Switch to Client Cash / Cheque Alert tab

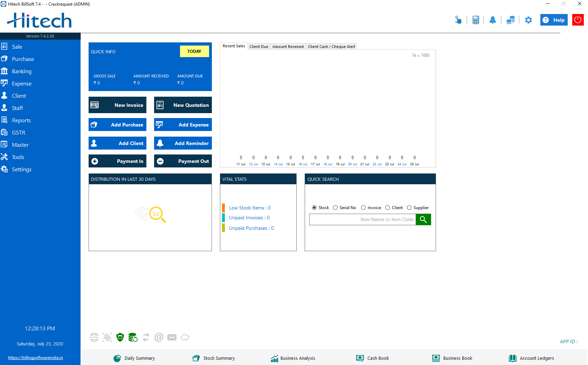[331, 47]
